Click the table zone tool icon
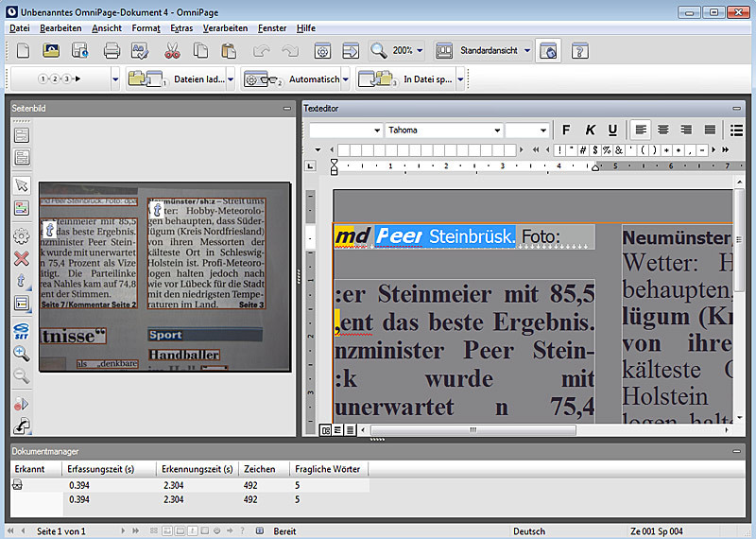Image resolution: width=756 pixels, height=539 pixels. (x=22, y=304)
